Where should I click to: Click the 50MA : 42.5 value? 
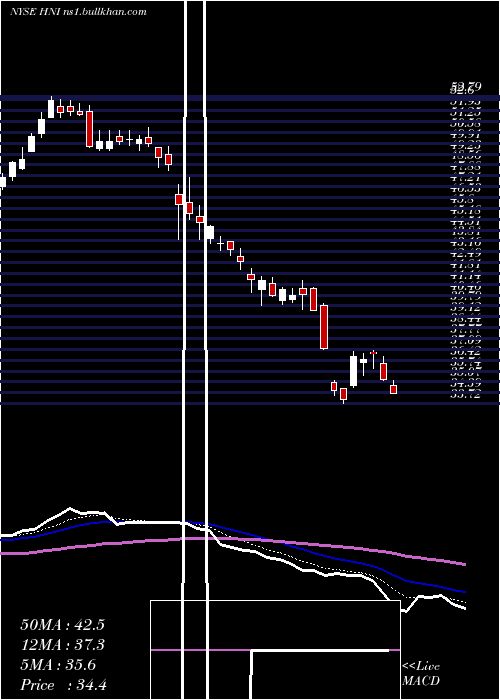[x=64, y=625]
